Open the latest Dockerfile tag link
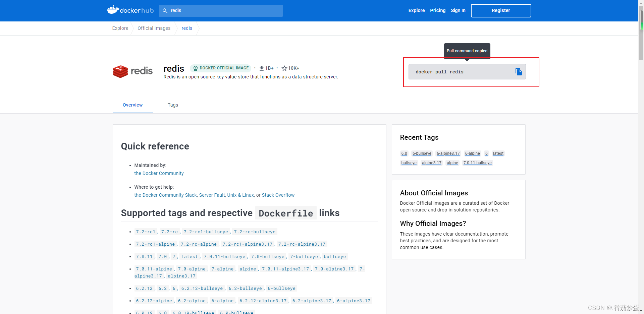Viewport: 644px width, 314px height. point(190,256)
